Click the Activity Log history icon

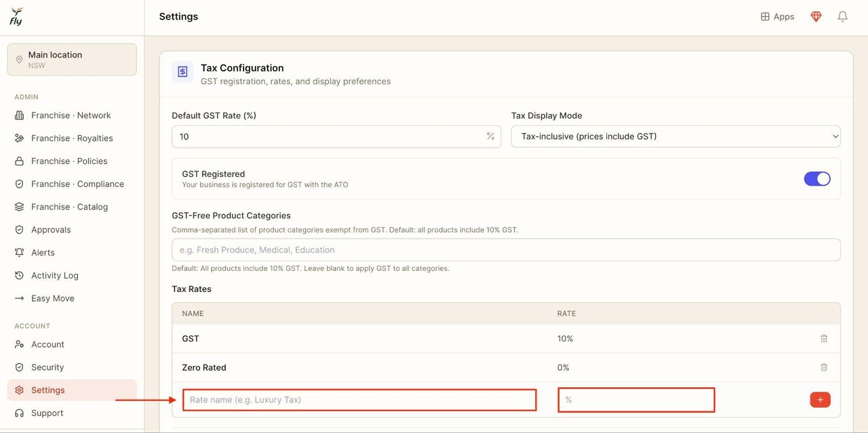(19, 276)
